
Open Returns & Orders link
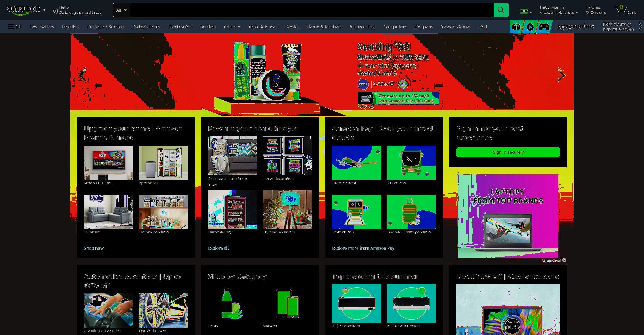[x=596, y=10]
